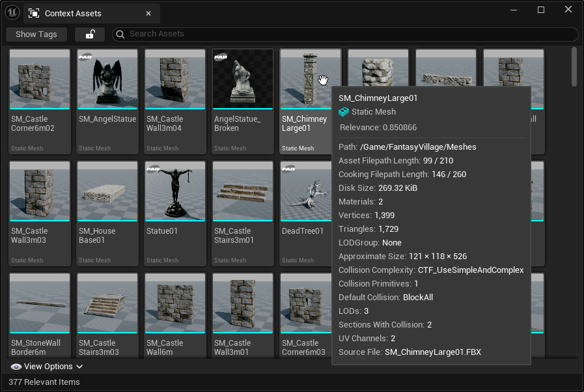The height and width of the screenshot is (392, 584).
Task: Click FAB badge on SM_AngelStatue thumbnail
Action: click(85, 57)
